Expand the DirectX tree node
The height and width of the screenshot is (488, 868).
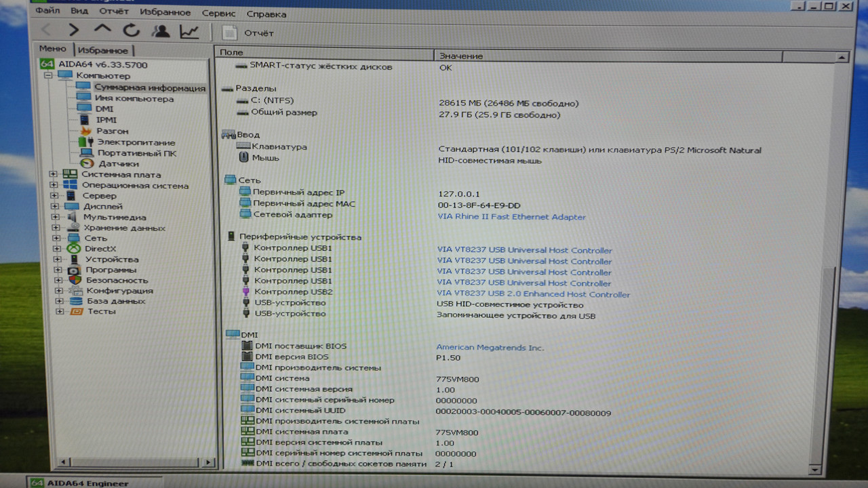point(56,249)
